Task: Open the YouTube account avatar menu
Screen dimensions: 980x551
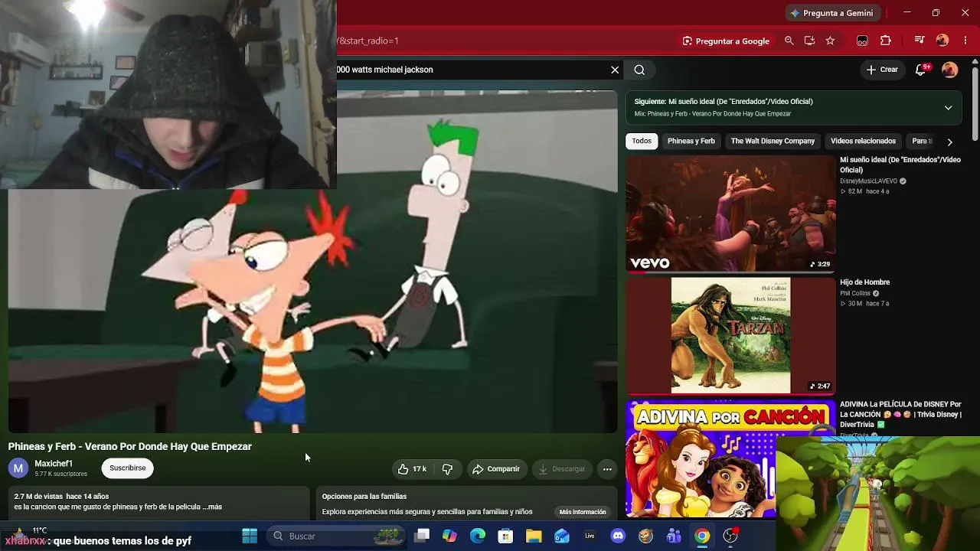Action: coord(950,70)
